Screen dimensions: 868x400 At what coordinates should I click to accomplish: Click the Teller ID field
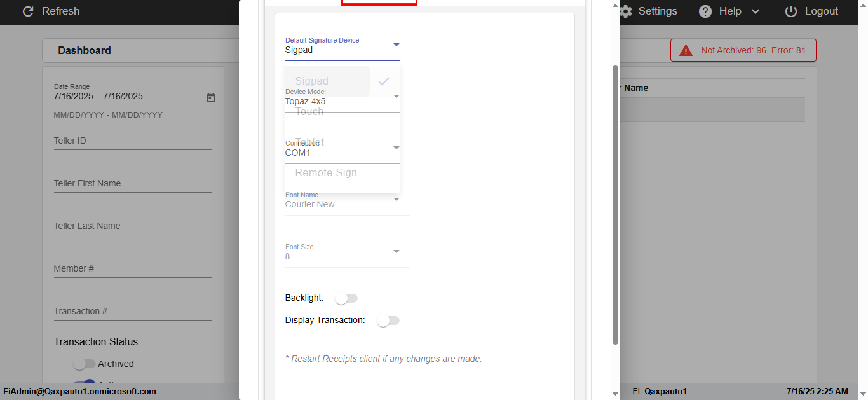pos(133,141)
